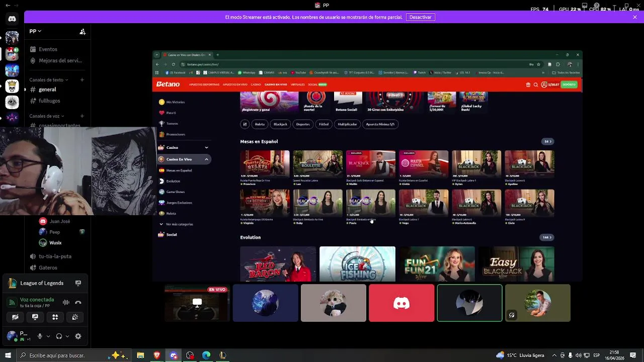Collapse the Canales de voz category
Screen dimensions: 644x362
click(x=47, y=116)
